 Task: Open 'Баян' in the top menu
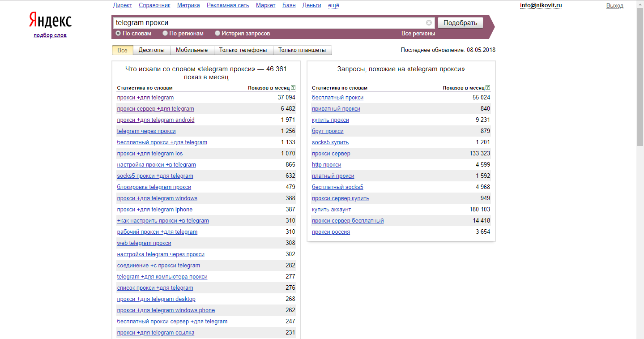pos(289,5)
